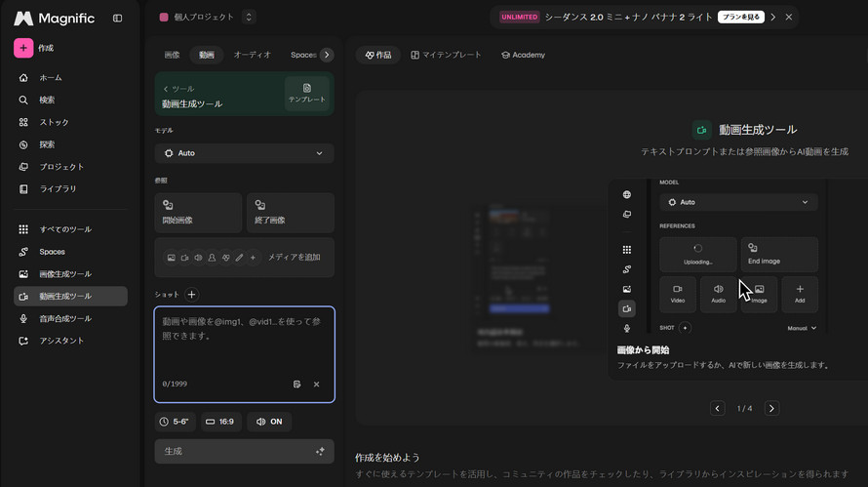Click the pink 作成 plus button
868x487 pixels.
[x=23, y=48]
